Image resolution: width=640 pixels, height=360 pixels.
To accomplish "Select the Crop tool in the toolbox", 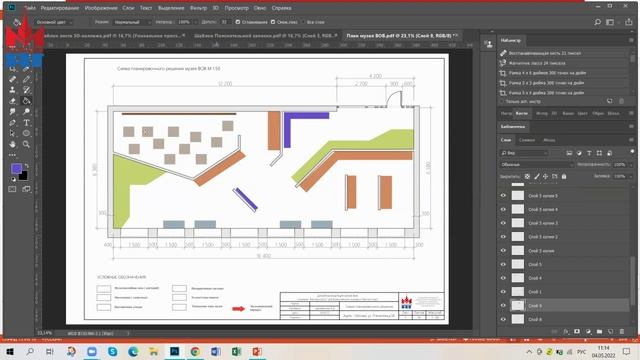I will [13, 69].
